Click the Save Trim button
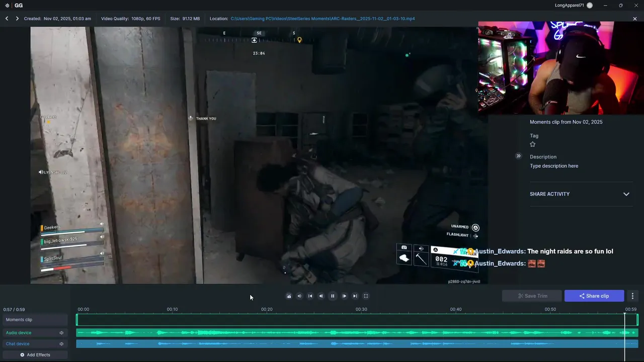Viewport: 644px width, 362px height. coord(532,296)
